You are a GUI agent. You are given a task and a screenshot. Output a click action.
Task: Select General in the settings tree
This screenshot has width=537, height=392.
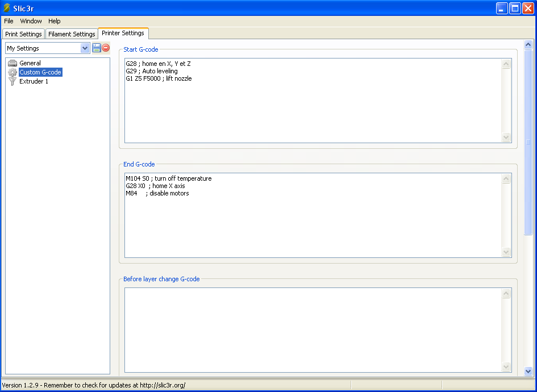click(30, 63)
